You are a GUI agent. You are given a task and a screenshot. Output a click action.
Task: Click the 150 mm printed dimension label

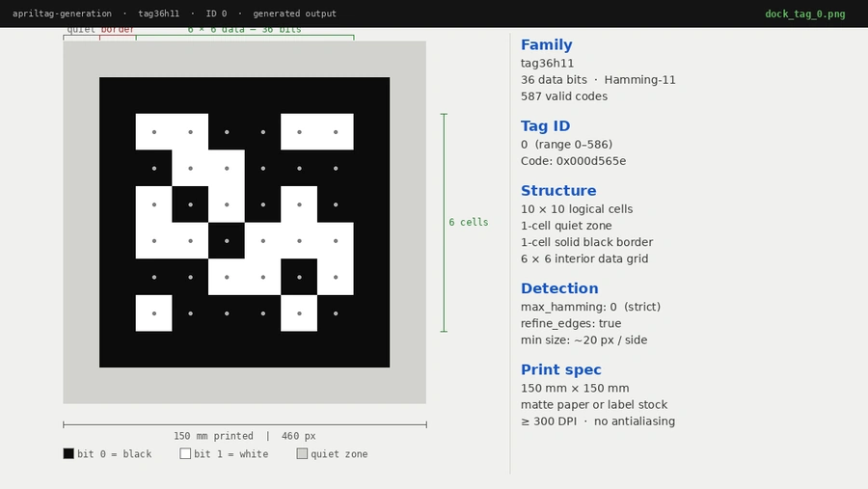pos(213,436)
